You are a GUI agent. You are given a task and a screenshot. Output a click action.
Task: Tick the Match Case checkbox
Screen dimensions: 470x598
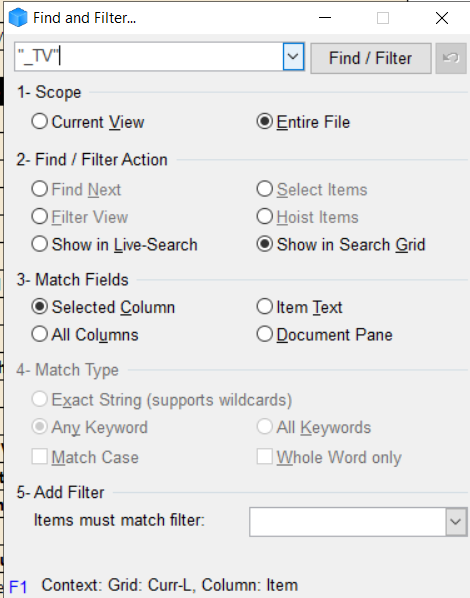tap(40, 456)
